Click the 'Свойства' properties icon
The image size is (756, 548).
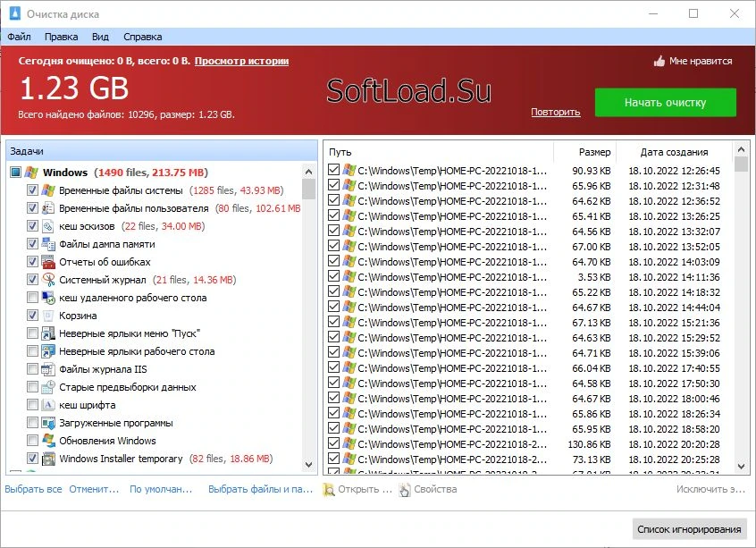click(405, 489)
